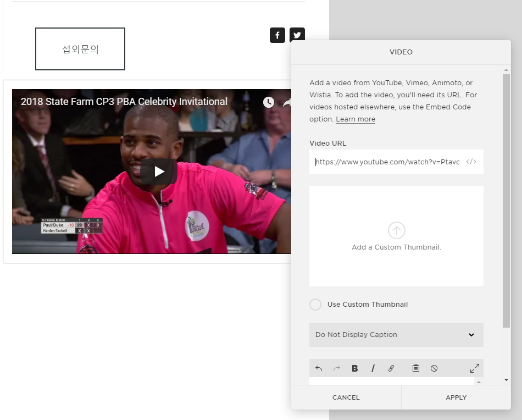Switch to embed code with the </> icon
The image size is (522, 420).
point(471,162)
